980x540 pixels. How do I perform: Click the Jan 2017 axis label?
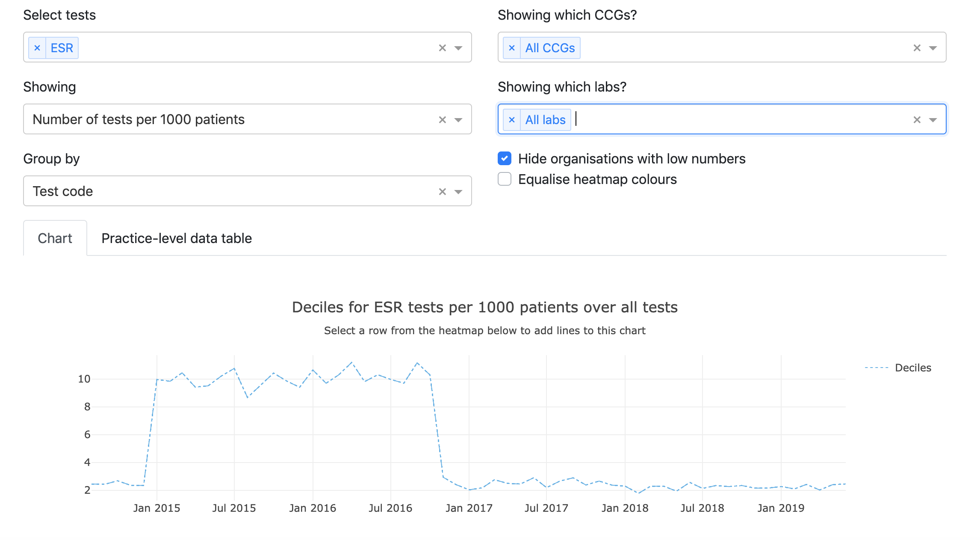coord(469,508)
